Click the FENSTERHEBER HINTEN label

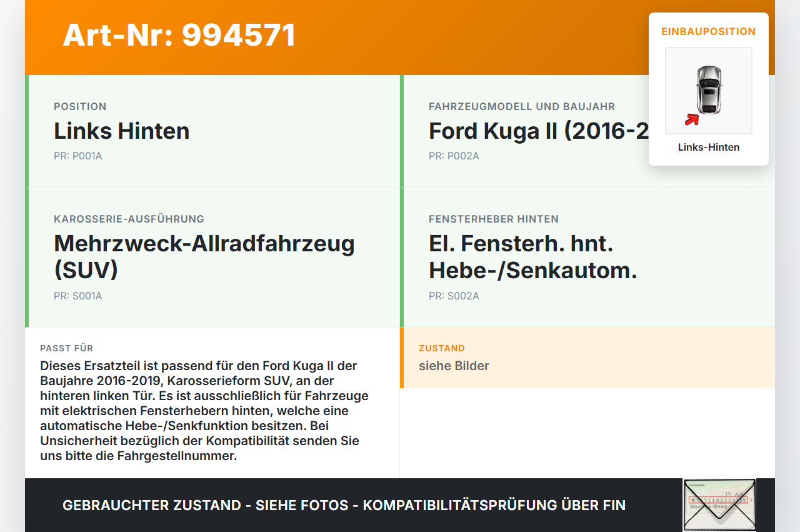coord(494,219)
